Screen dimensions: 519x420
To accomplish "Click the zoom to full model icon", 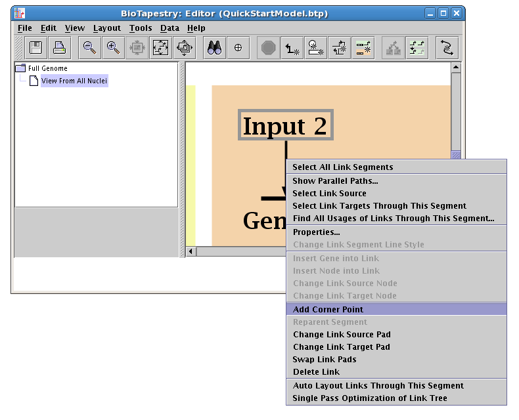I will [160, 47].
